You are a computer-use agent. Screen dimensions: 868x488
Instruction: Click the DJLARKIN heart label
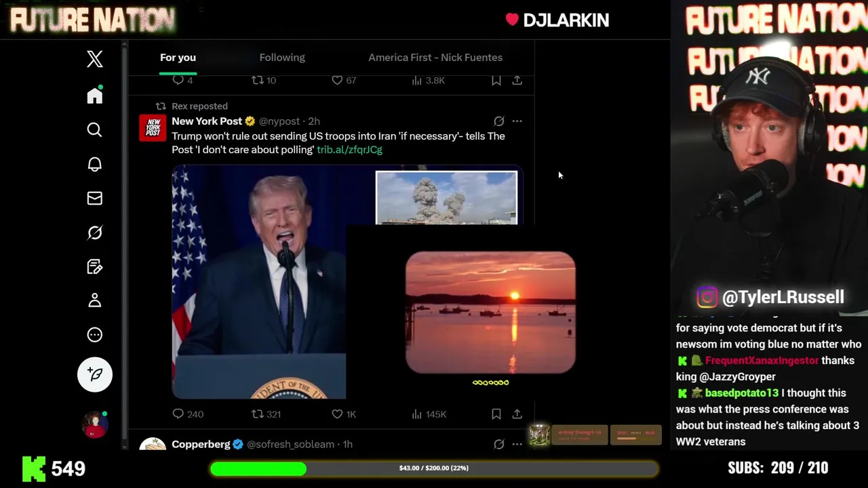pyautogui.click(x=557, y=20)
